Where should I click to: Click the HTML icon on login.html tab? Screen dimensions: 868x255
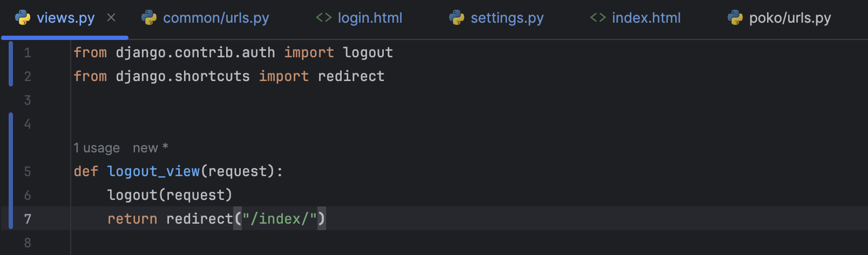pyautogui.click(x=323, y=18)
